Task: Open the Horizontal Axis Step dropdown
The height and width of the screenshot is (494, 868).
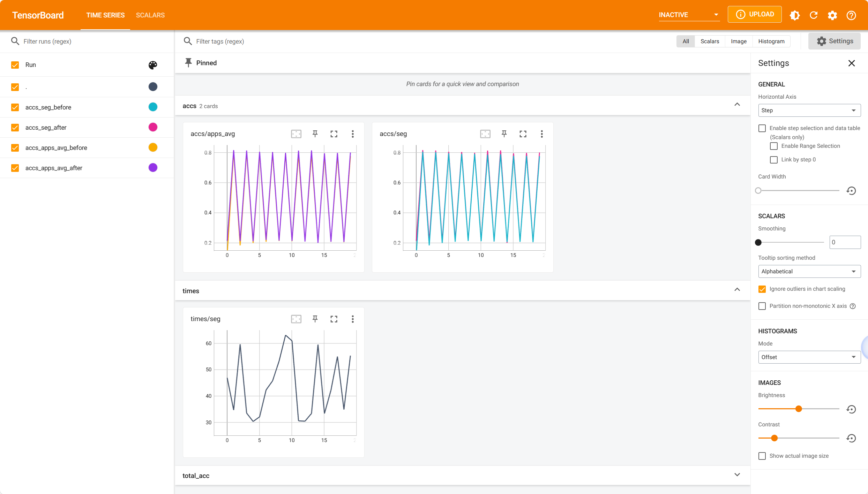Action: click(809, 111)
